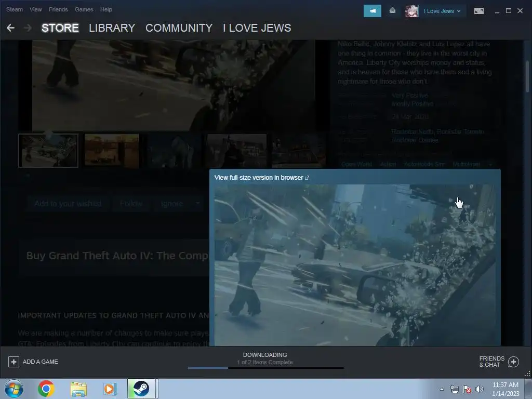Click Buy Grand Theft Auto IV heading
Screen dimensions: 532x399
117,256
